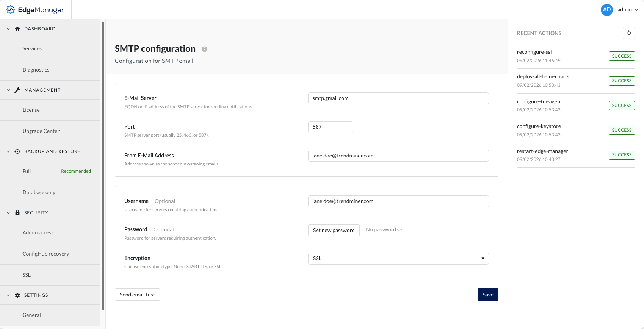Go to Upgrade Center
The image size is (644, 329).
click(x=41, y=131)
